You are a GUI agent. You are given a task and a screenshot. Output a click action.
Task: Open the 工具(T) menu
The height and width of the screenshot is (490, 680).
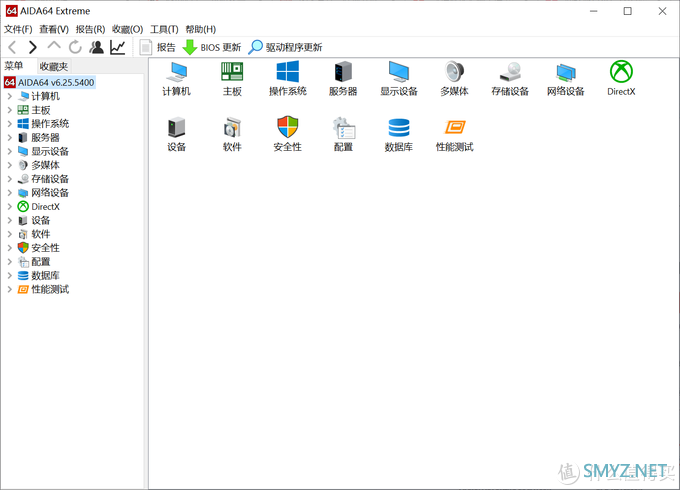(164, 29)
